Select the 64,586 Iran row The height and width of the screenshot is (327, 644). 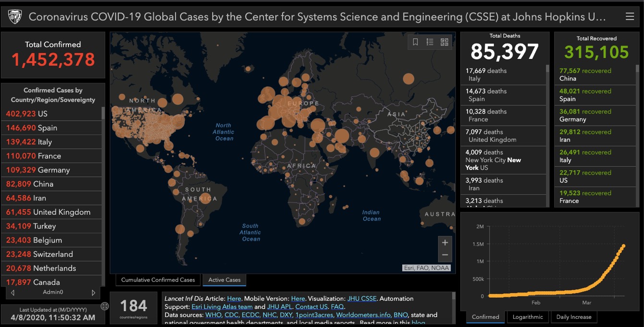52,198
